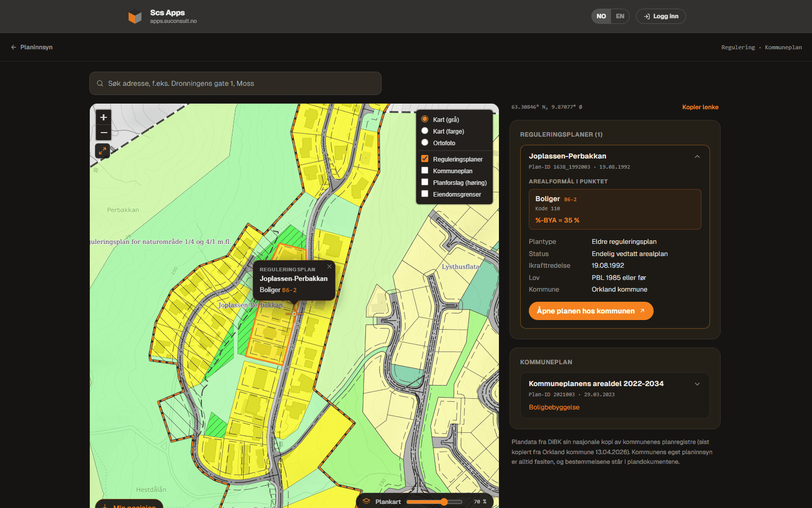The image size is (812, 508).
Task: Click the 70 % opacity value
Action: [x=480, y=502]
